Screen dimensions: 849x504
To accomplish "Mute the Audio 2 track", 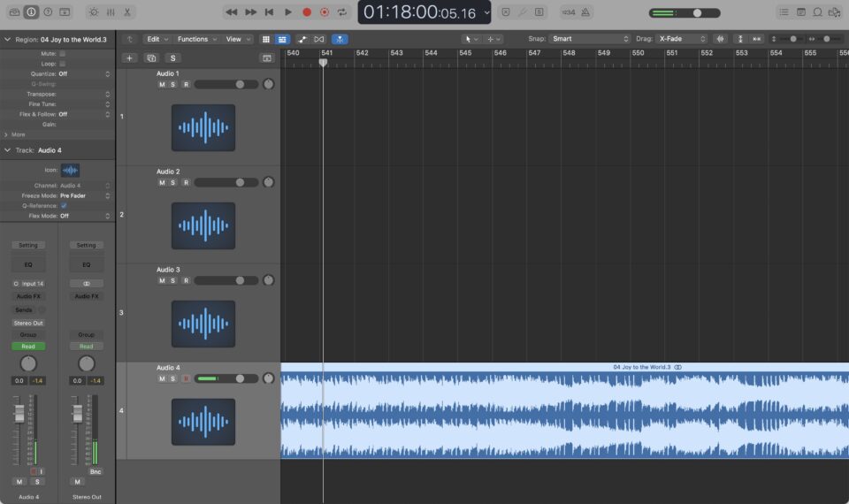I will pos(161,182).
